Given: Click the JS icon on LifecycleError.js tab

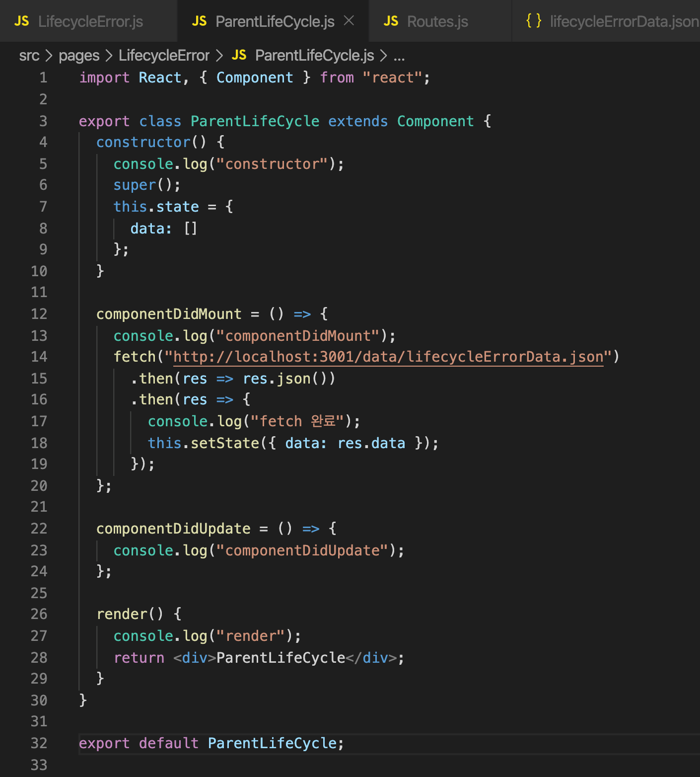Looking at the screenshot, I should pyautogui.click(x=22, y=21).
